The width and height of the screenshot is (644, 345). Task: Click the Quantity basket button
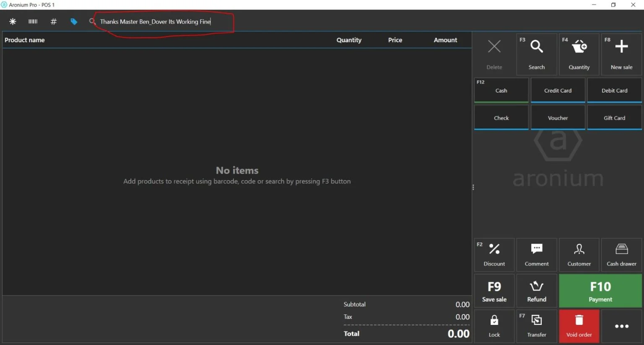pos(579,54)
